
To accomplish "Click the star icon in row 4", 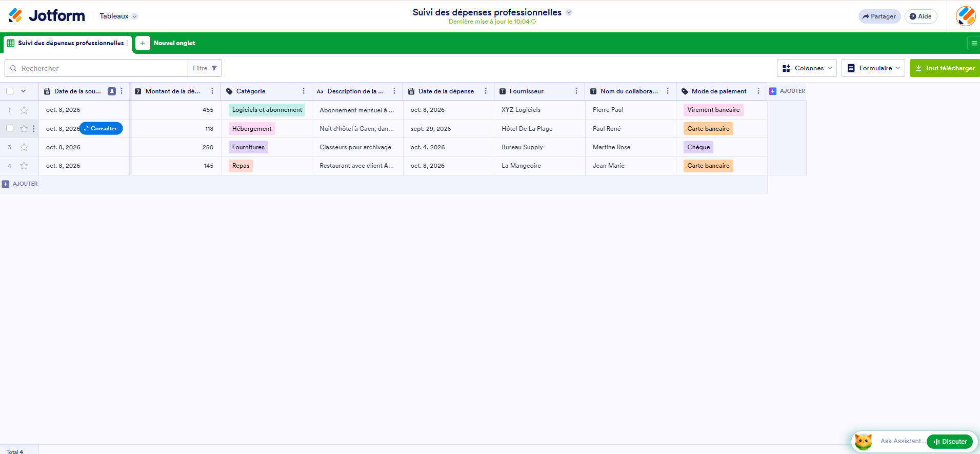I will 24,166.
